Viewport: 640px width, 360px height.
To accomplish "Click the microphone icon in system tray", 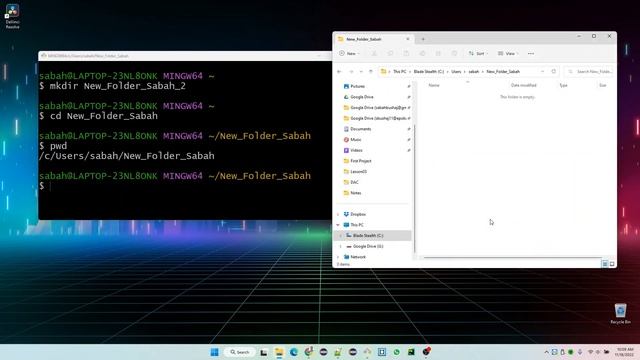I will 580,352.
